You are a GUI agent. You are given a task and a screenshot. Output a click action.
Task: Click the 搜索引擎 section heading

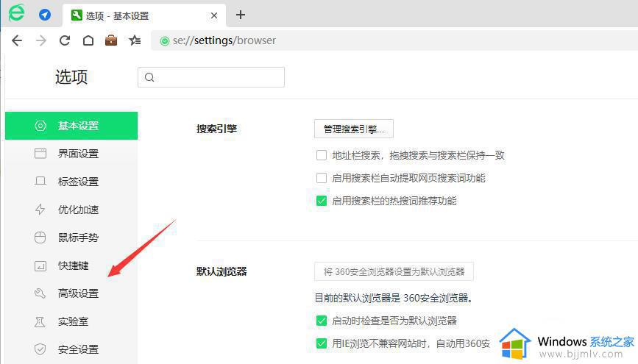216,129
